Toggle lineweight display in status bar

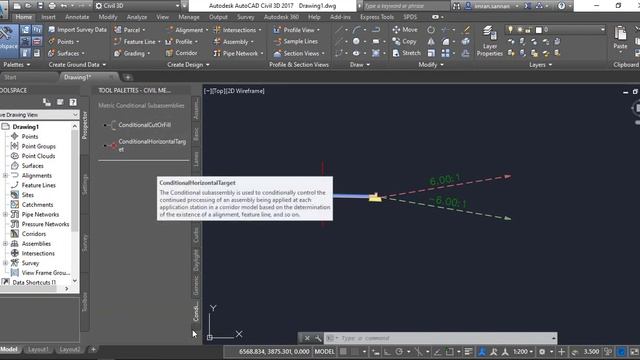[469, 351]
